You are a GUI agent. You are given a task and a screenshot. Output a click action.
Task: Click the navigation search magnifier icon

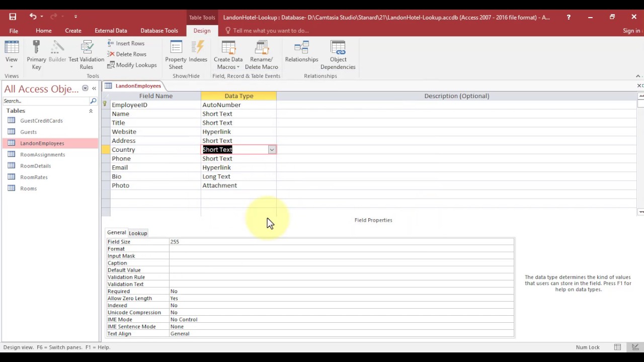click(93, 101)
